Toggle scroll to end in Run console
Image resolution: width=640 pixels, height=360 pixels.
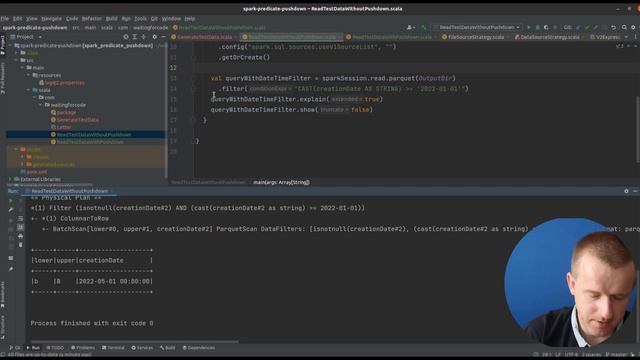click(x=20, y=227)
